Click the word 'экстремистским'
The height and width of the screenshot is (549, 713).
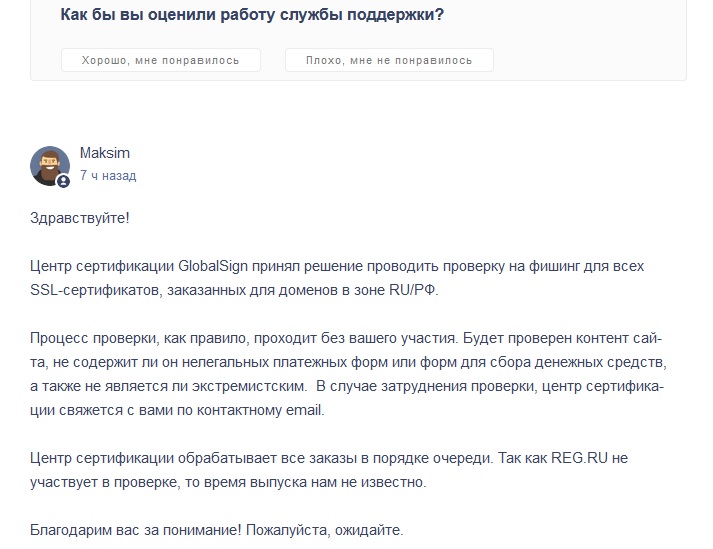(x=249, y=386)
